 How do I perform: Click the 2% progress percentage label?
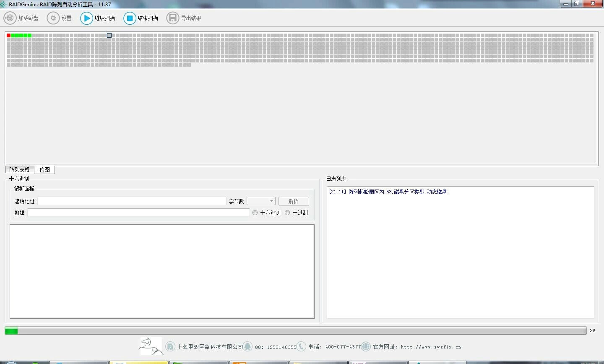[x=592, y=330]
